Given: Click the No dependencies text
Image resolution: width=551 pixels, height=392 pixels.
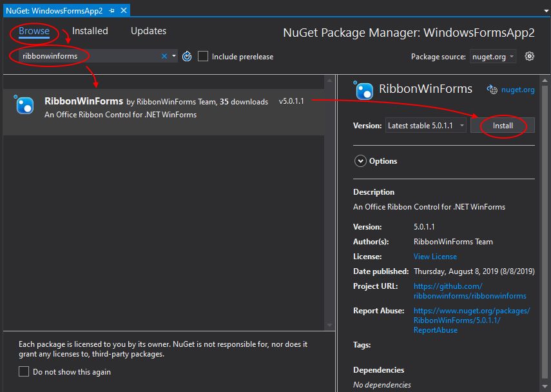Looking at the screenshot, I should pos(382,385).
